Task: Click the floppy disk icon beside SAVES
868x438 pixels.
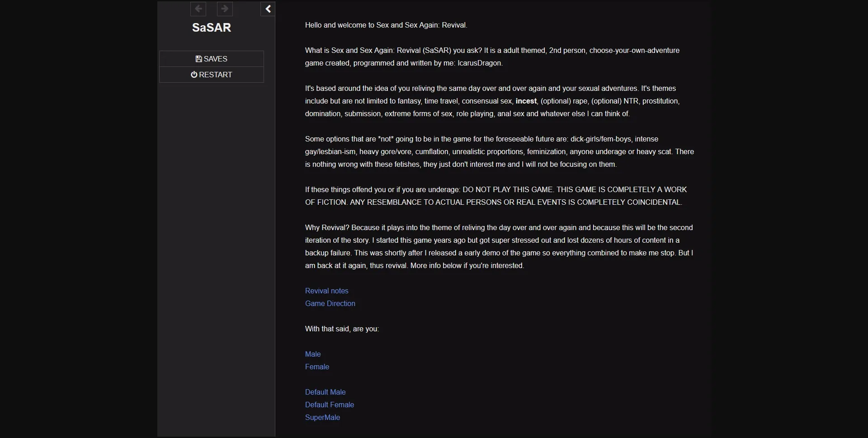Action: (x=198, y=59)
